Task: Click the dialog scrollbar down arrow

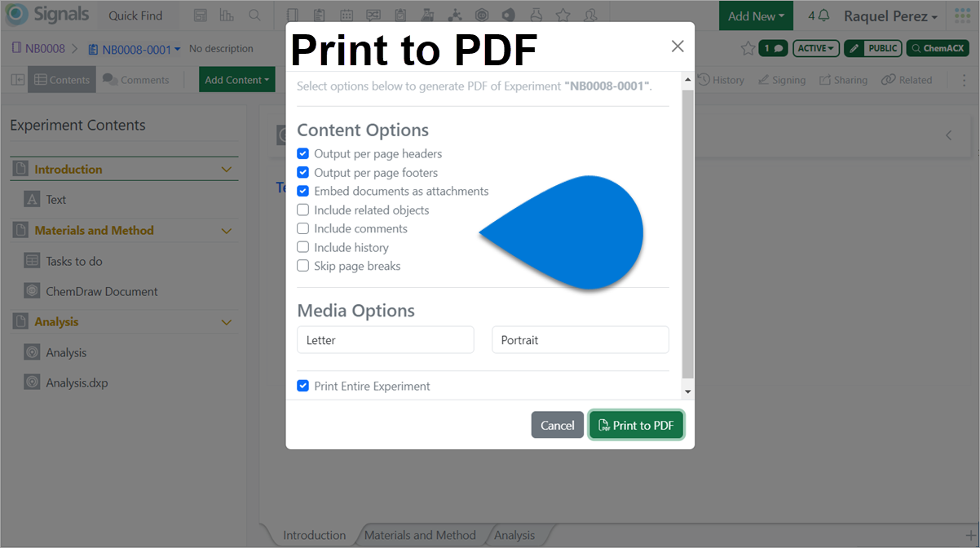Action: 687,392
